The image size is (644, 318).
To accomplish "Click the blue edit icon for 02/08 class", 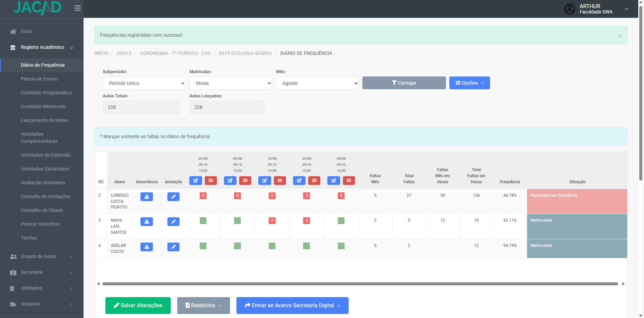I will pyautogui.click(x=196, y=181).
